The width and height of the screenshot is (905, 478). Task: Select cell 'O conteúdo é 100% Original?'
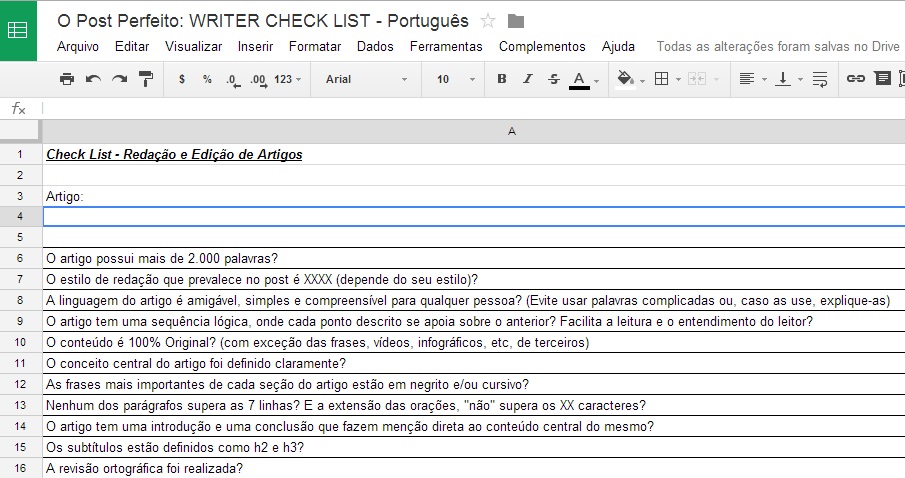[x=473, y=342]
